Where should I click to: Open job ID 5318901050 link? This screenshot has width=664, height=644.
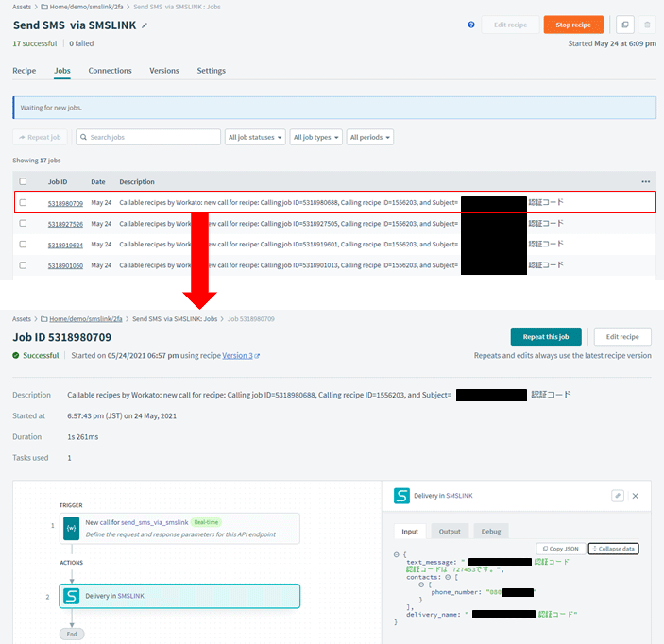pyautogui.click(x=65, y=266)
